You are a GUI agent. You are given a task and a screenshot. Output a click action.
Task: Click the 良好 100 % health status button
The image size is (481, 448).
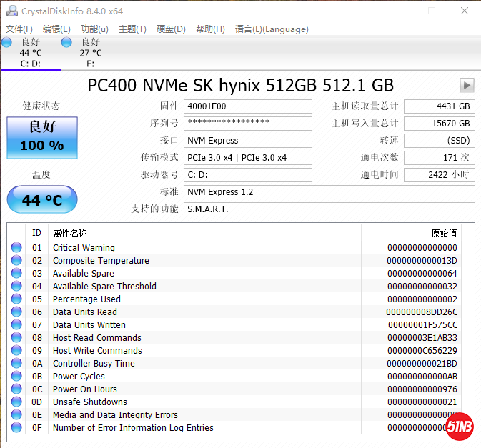point(41,136)
